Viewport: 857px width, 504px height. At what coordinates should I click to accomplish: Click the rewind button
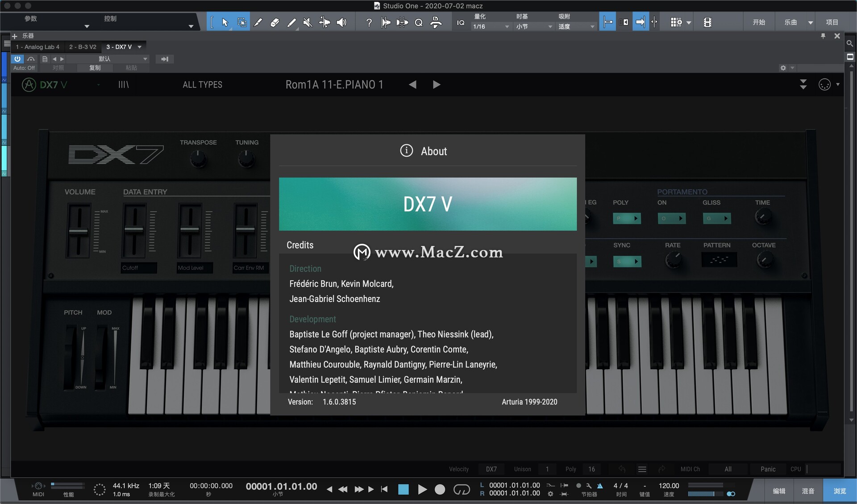(x=343, y=489)
